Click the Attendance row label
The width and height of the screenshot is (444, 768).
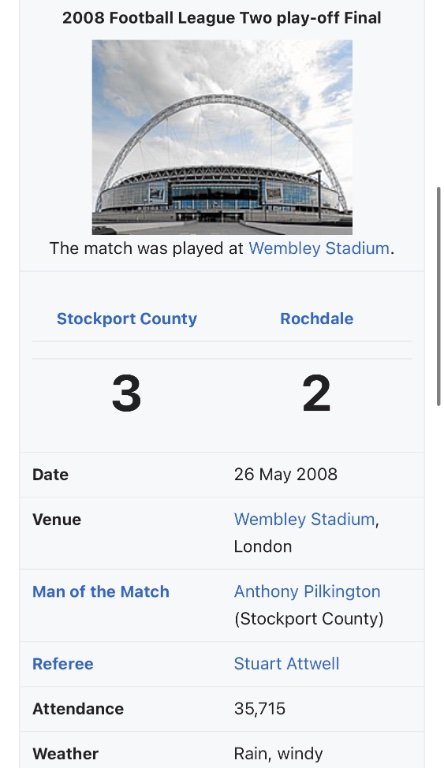click(78, 709)
